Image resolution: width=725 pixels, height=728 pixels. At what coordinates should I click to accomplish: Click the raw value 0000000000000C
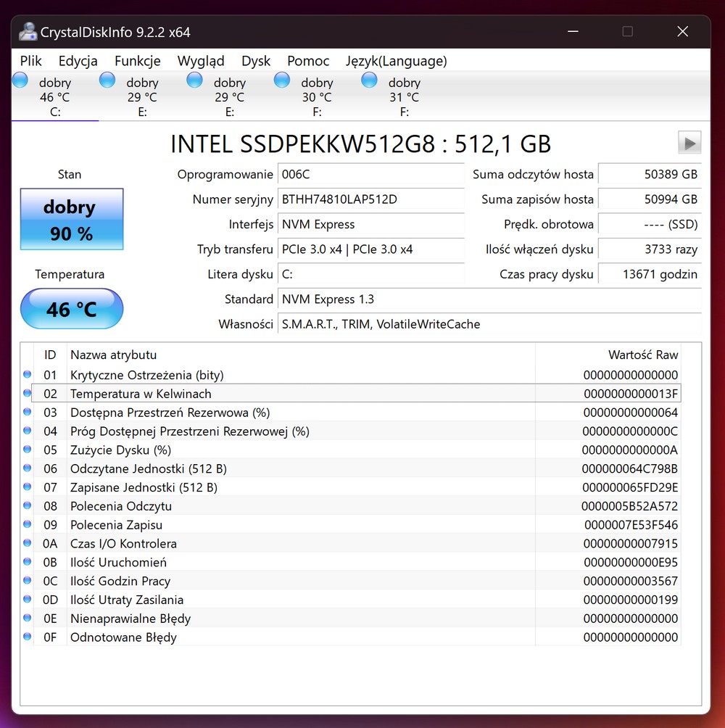(630, 431)
